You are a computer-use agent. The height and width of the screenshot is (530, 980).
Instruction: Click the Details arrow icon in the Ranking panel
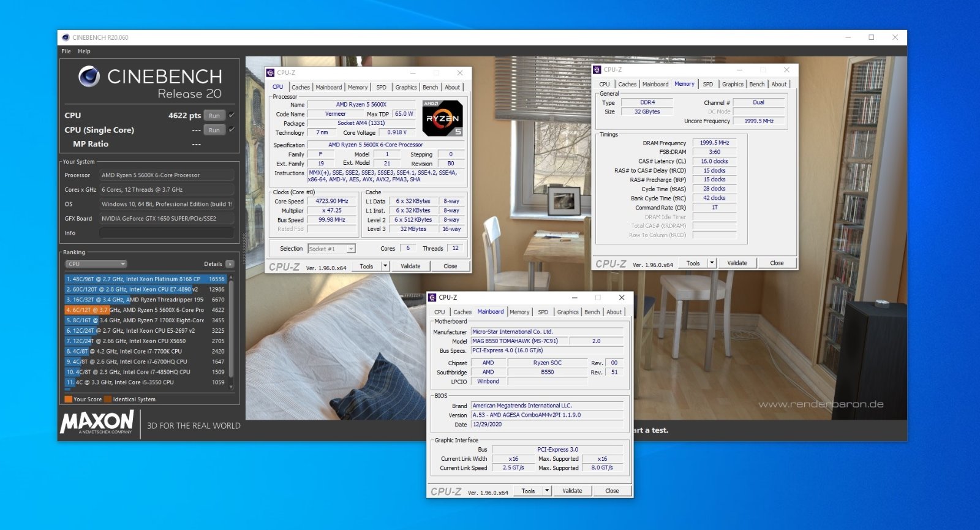coord(230,264)
